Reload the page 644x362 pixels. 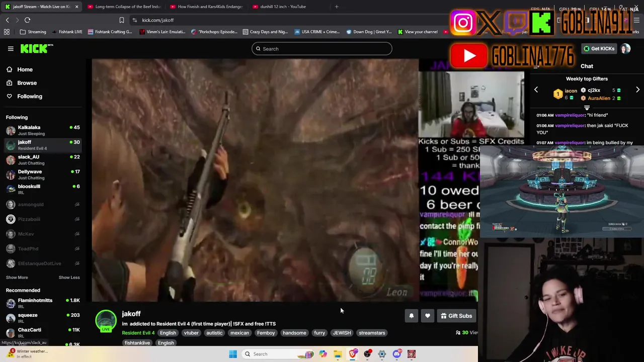pyautogui.click(x=27, y=20)
